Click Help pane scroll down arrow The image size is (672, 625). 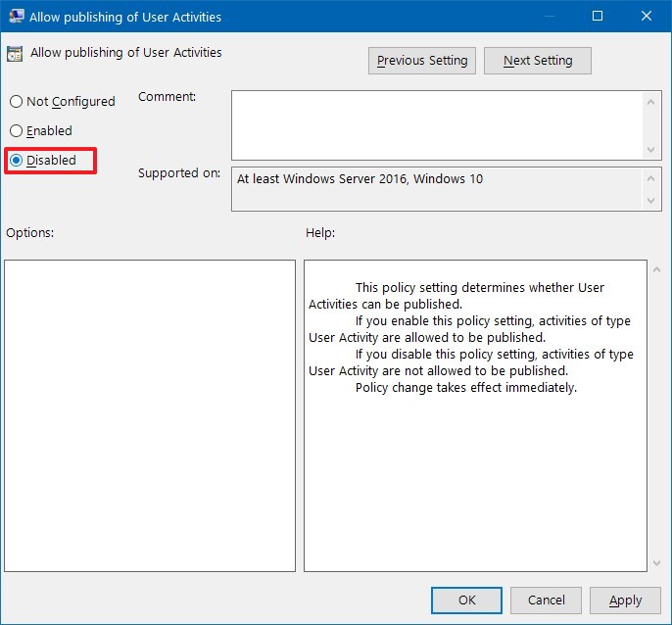click(656, 563)
